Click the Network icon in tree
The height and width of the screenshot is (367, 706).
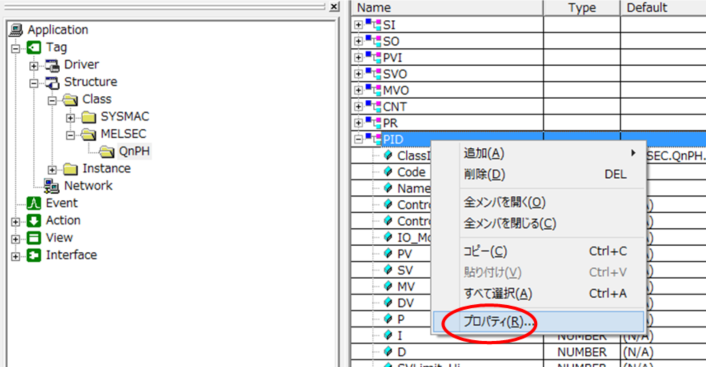click(x=52, y=186)
